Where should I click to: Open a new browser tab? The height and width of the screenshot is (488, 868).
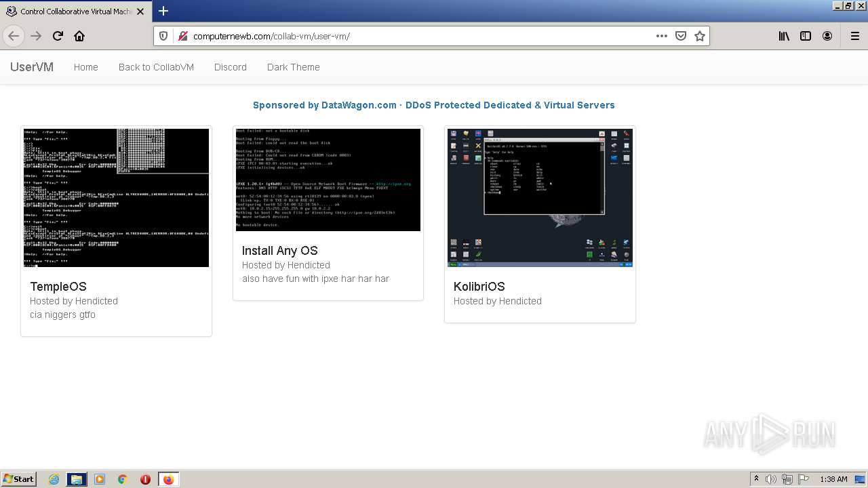163,11
